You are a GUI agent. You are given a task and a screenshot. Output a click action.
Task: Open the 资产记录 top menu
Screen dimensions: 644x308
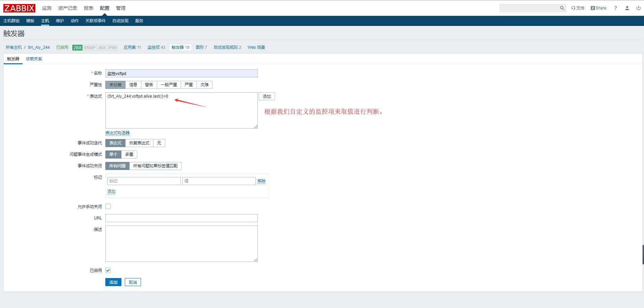[67, 8]
